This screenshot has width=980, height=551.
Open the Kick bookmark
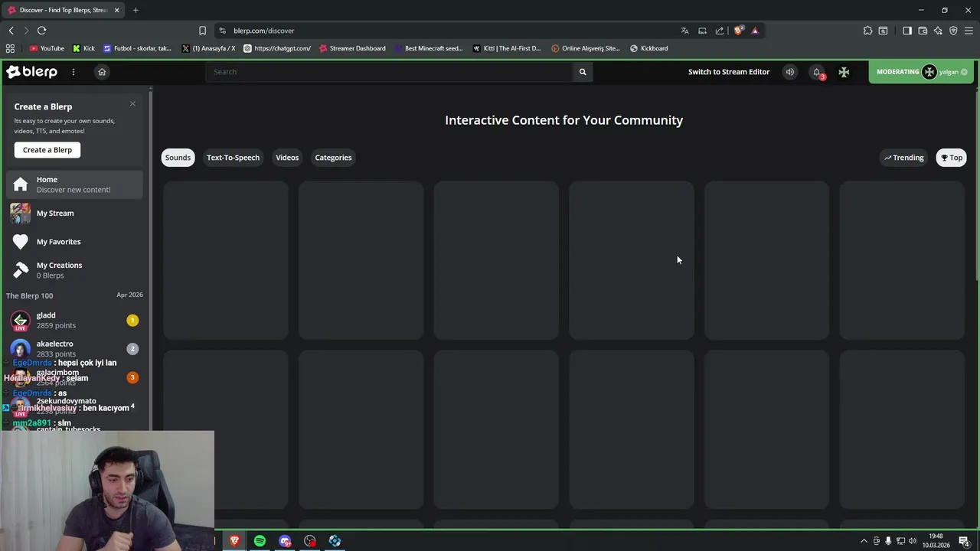coord(84,48)
